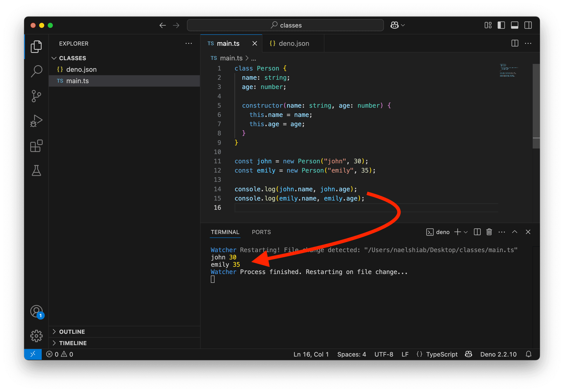Open the Testing flask view
The image size is (564, 392).
tap(36, 170)
